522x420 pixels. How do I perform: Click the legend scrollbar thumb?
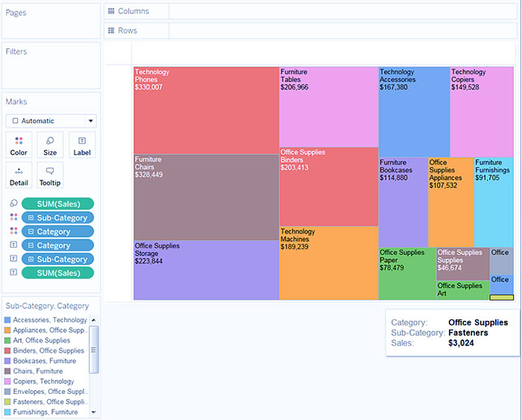(94, 350)
